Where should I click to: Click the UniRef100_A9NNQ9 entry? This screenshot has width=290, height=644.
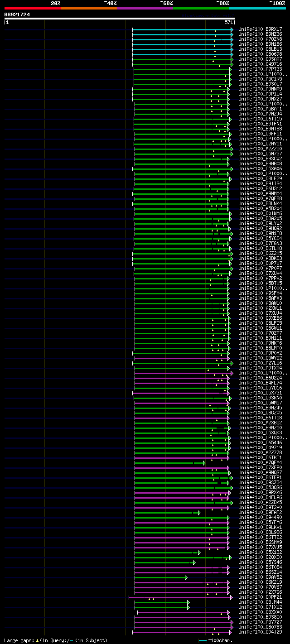(260, 89)
